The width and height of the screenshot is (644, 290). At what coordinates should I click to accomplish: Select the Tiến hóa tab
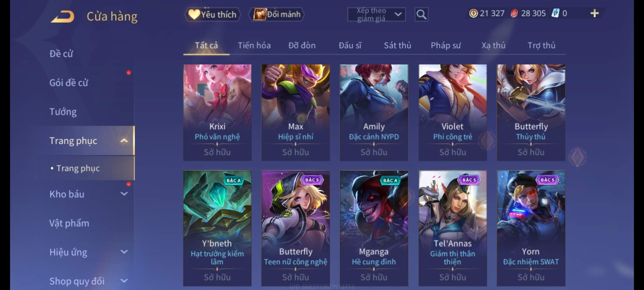[254, 45]
